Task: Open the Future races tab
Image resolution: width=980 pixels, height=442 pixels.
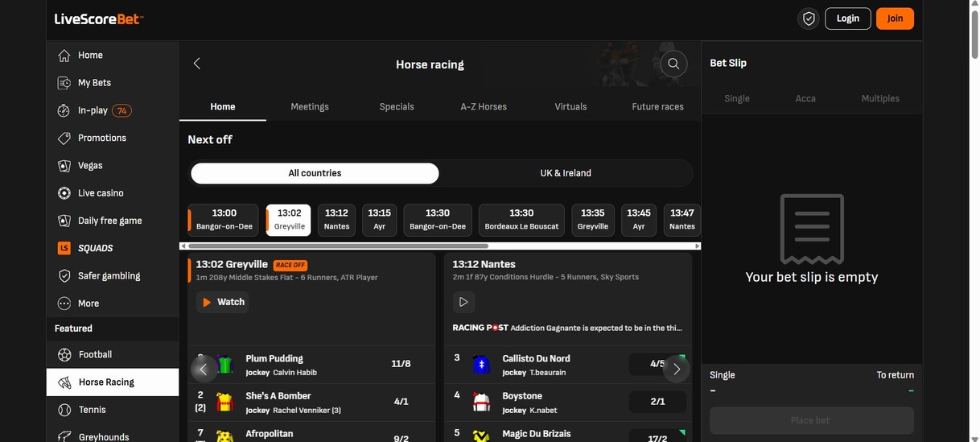Action: pyautogui.click(x=657, y=106)
